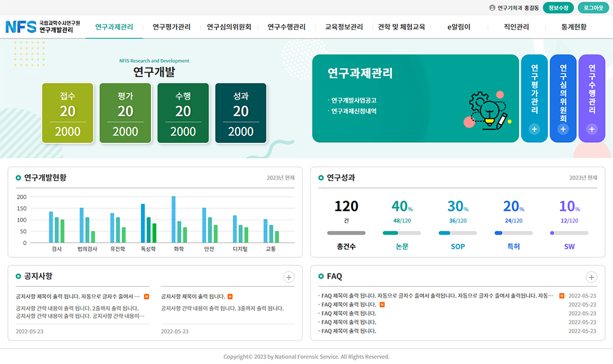Image resolution: width=613 pixels, height=364 pixels.
Task: Click the 교통 category label on chart
Action: [270, 249]
